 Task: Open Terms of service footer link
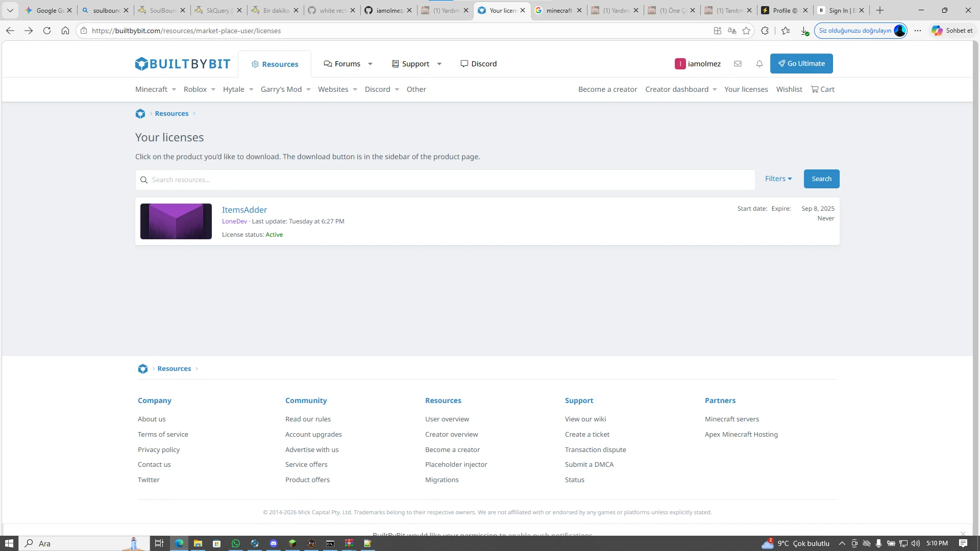(x=163, y=434)
